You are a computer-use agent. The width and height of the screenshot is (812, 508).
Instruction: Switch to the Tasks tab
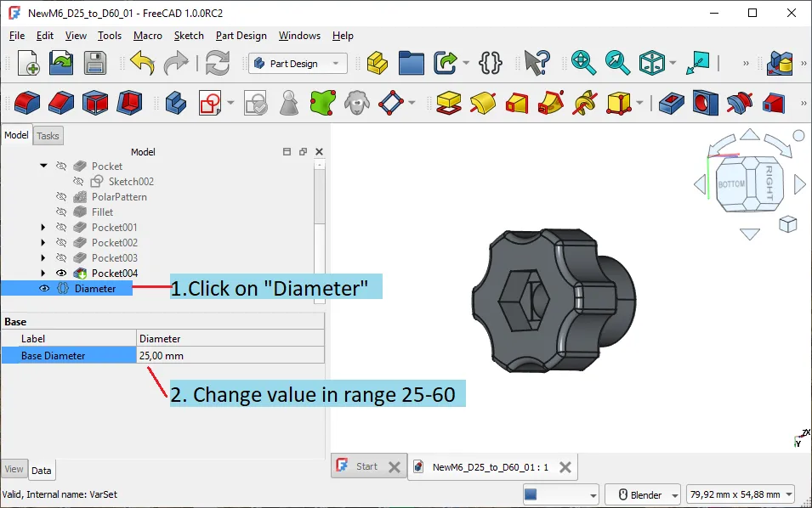(x=48, y=135)
